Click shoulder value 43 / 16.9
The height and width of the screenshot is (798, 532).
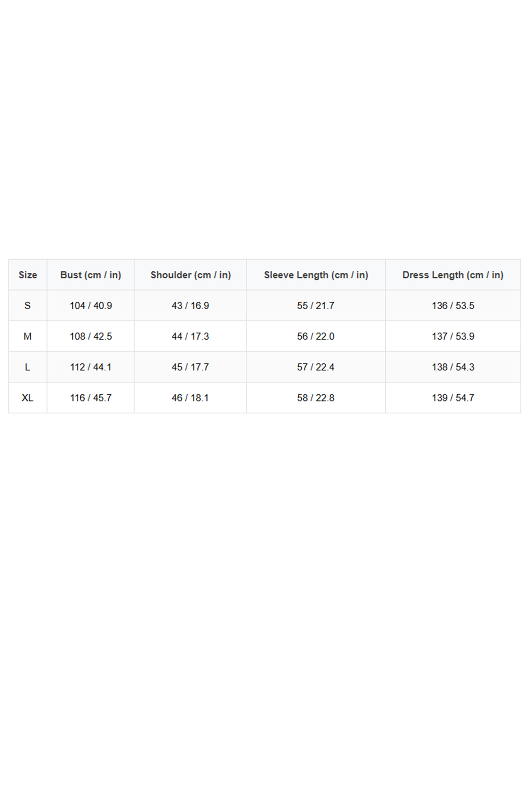[190, 306]
